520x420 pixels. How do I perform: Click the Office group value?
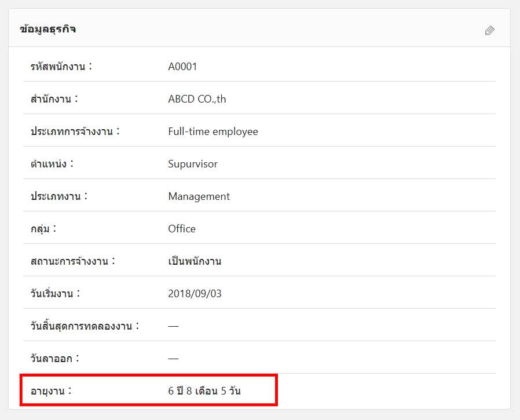point(182,229)
